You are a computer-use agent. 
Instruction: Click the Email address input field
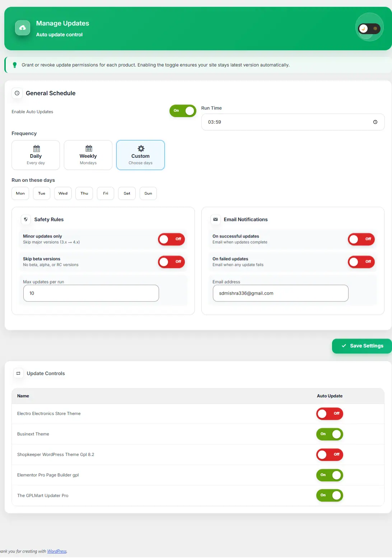(x=281, y=293)
